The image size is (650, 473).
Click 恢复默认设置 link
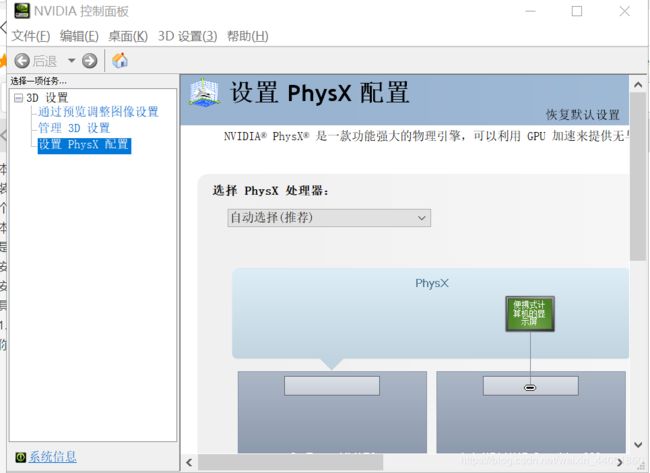[582, 115]
